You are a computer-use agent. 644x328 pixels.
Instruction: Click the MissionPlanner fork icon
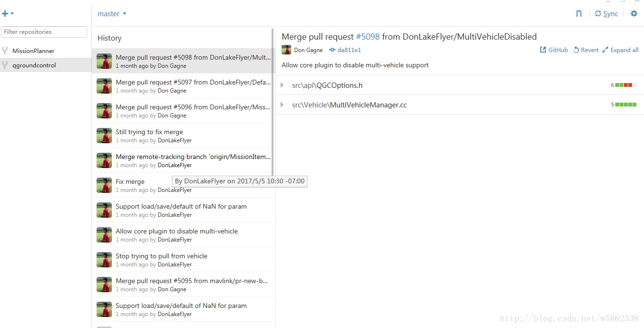click(5, 51)
